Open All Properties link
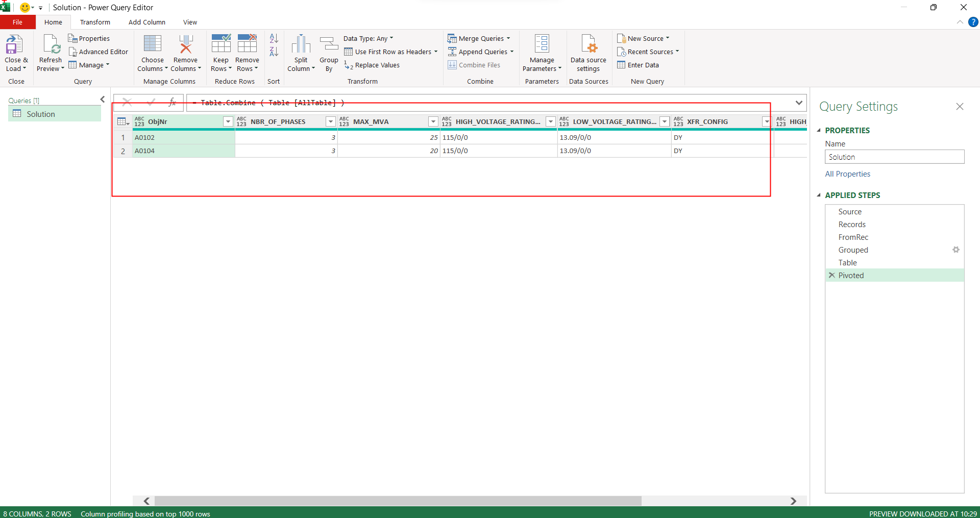 tap(848, 174)
